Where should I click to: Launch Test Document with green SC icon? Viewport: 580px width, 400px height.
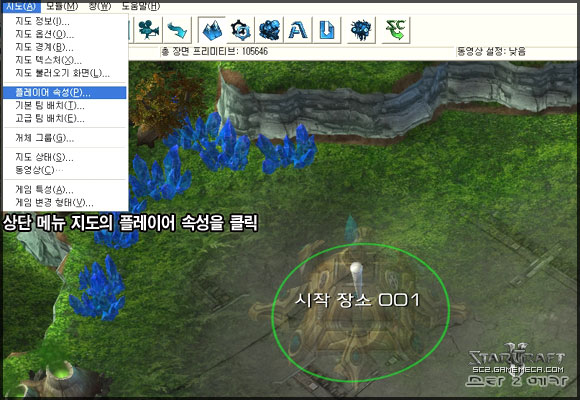pyautogui.click(x=396, y=30)
